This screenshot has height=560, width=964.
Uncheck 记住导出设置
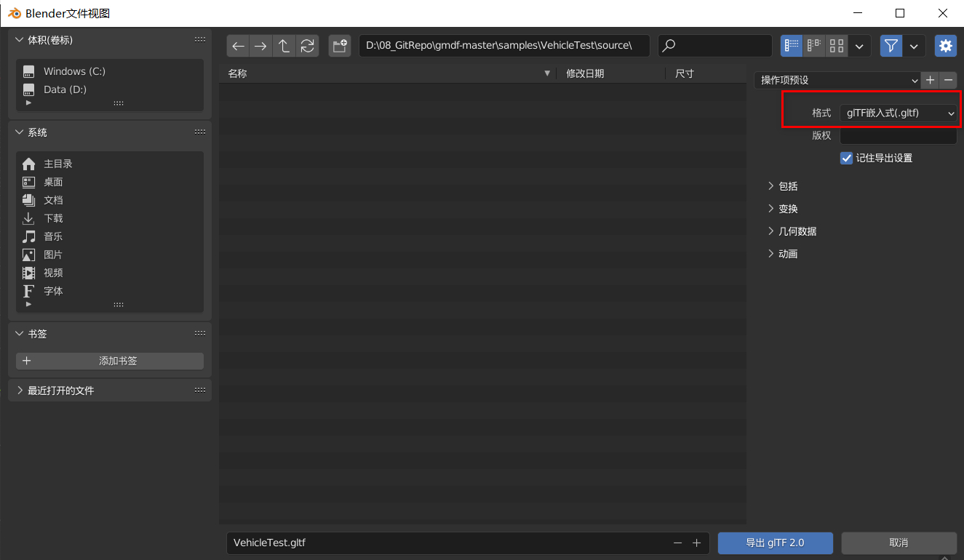click(846, 158)
